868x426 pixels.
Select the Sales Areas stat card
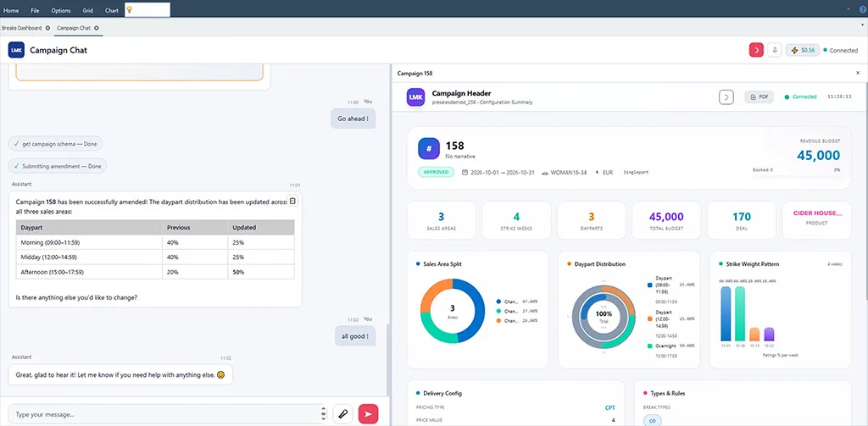[x=441, y=220]
